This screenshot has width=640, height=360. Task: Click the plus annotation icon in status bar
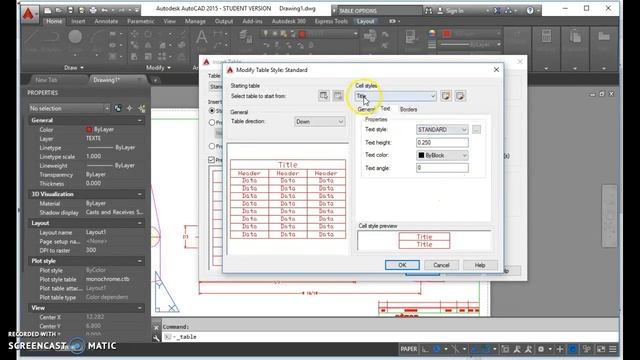pos(560,349)
